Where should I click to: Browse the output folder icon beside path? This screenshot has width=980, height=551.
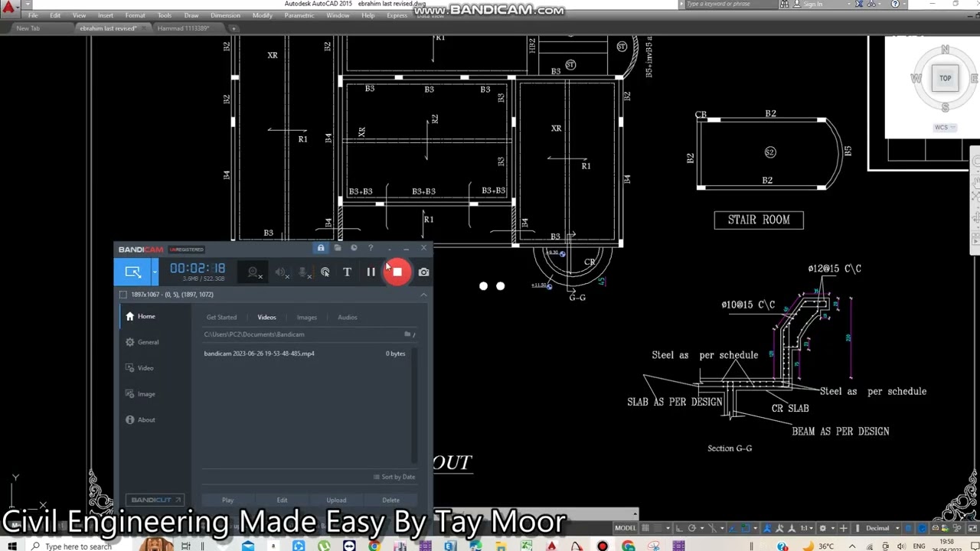407,334
